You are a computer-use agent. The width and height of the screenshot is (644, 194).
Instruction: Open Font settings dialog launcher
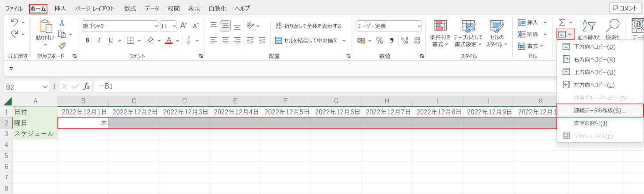pyautogui.click(x=201, y=56)
